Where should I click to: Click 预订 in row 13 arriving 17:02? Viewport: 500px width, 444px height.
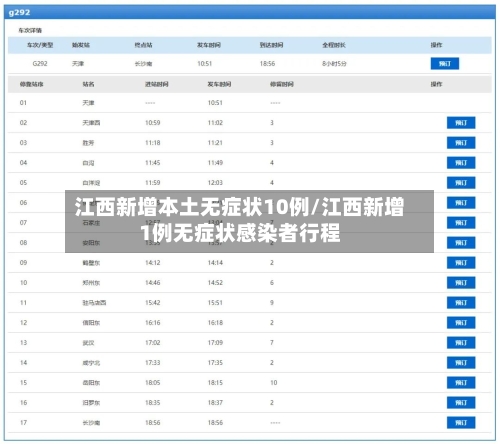(461, 343)
